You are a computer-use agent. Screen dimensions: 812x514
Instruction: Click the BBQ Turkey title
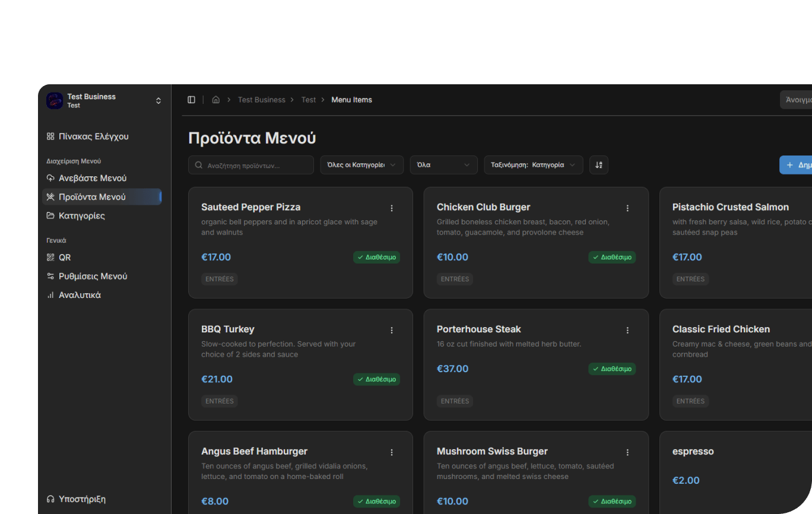[228, 329]
